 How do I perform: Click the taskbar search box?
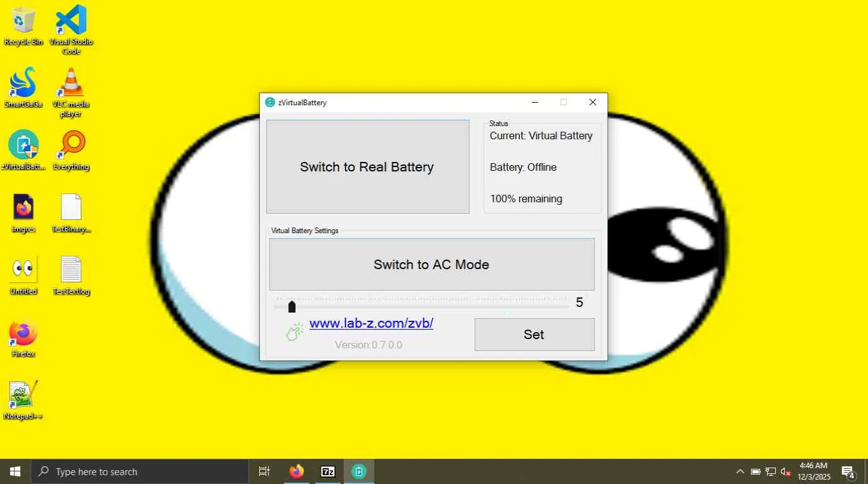coord(139,471)
